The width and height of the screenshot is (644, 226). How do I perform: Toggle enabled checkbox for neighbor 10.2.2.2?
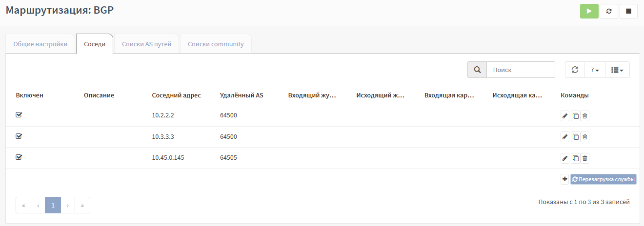coord(19,115)
